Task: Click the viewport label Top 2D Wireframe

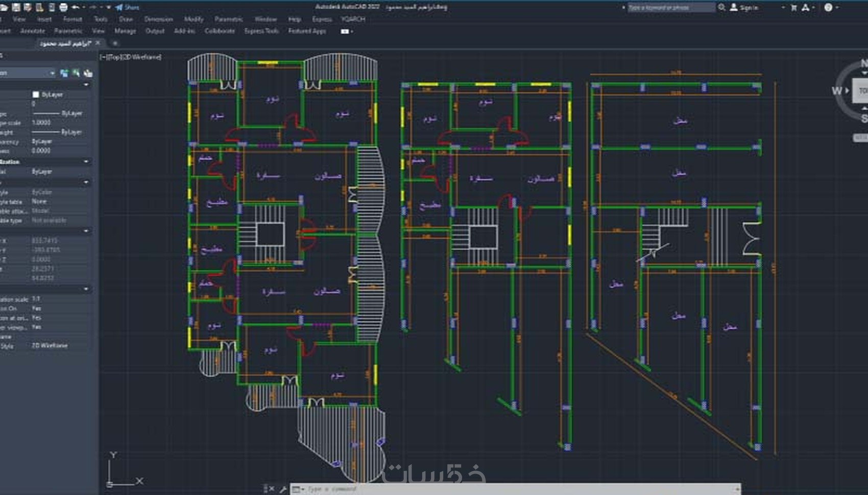Action: [x=131, y=57]
